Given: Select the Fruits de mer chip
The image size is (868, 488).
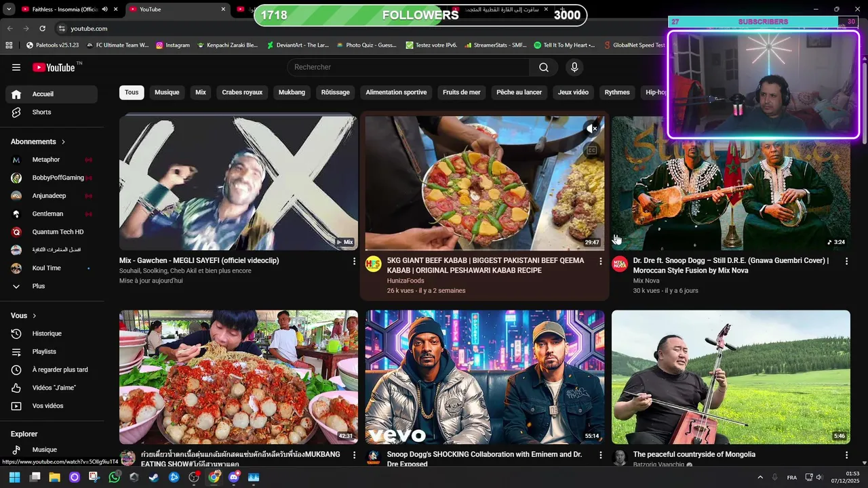Looking at the screenshot, I should click(x=462, y=92).
